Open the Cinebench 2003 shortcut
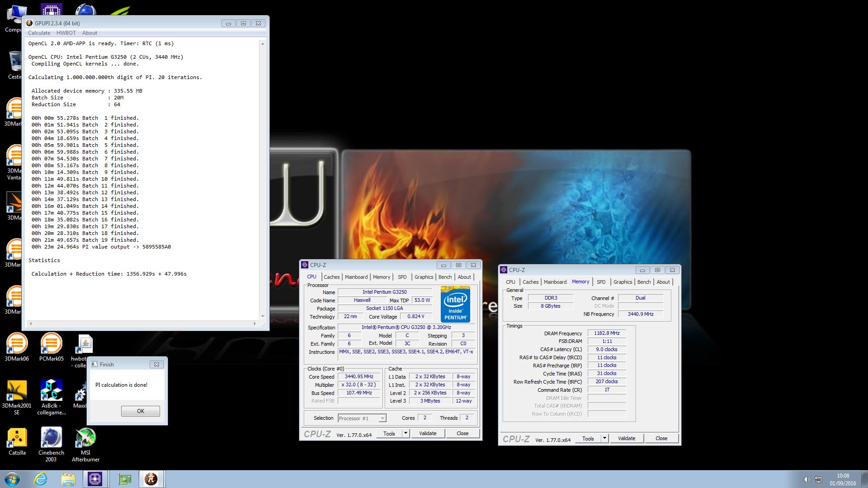This screenshot has width=868, height=488. coord(51,445)
